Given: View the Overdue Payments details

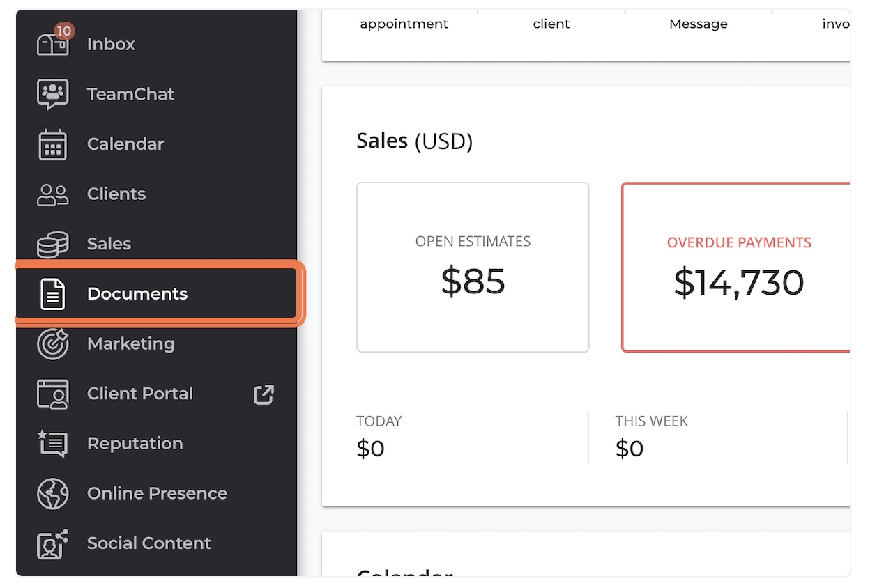Looking at the screenshot, I should click(739, 267).
